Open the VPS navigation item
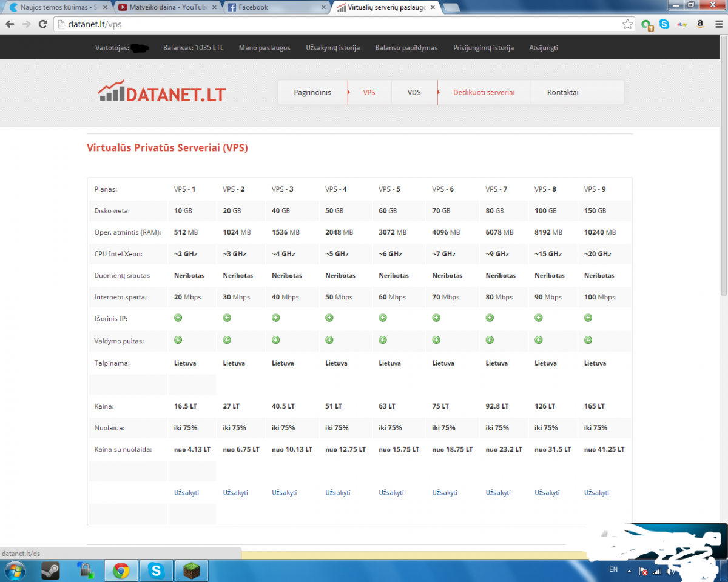 (369, 93)
